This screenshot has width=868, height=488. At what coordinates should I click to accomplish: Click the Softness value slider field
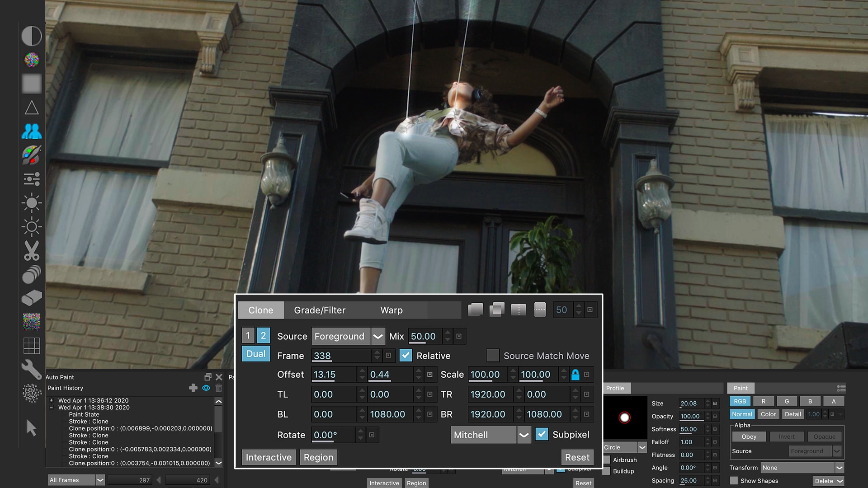coord(691,429)
